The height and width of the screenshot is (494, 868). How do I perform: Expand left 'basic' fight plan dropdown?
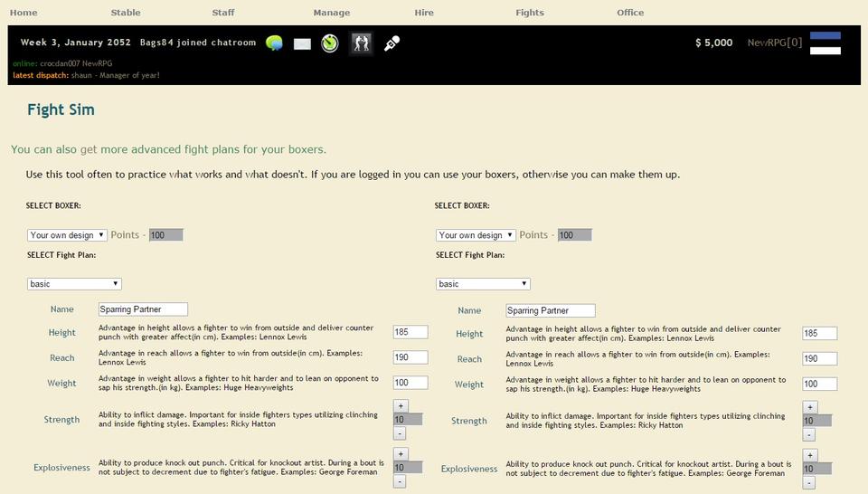coord(74,284)
